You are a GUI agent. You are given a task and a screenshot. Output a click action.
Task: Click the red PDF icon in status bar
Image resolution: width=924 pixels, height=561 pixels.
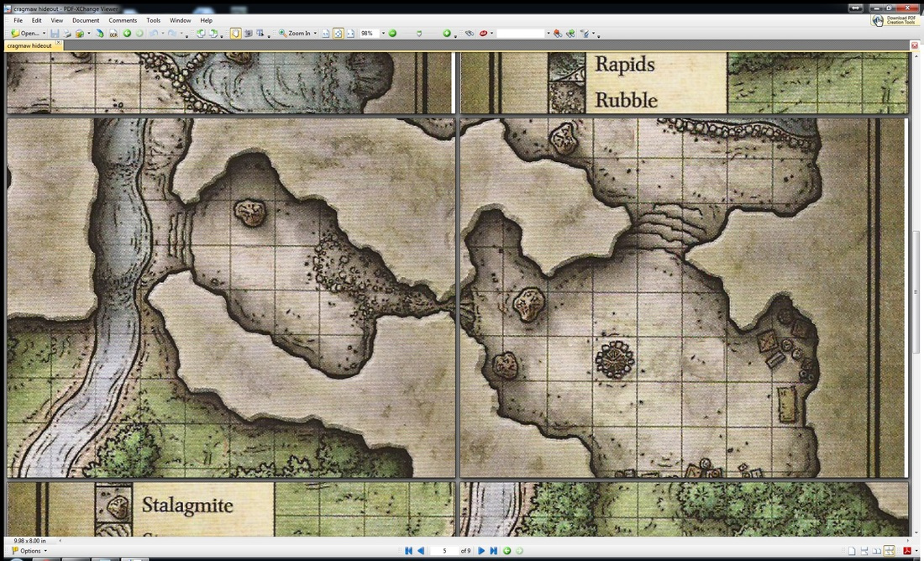point(907,551)
